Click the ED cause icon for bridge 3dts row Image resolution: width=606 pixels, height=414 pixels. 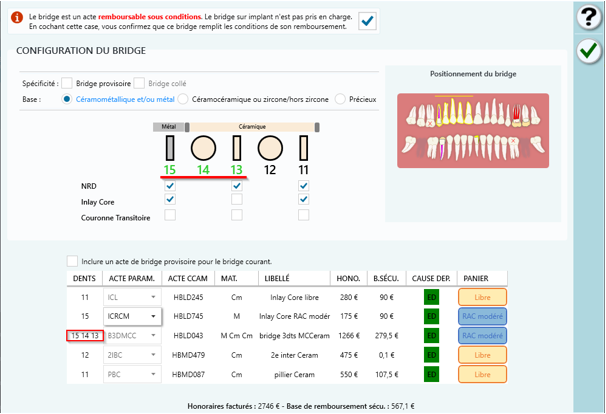(x=431, y=336)
